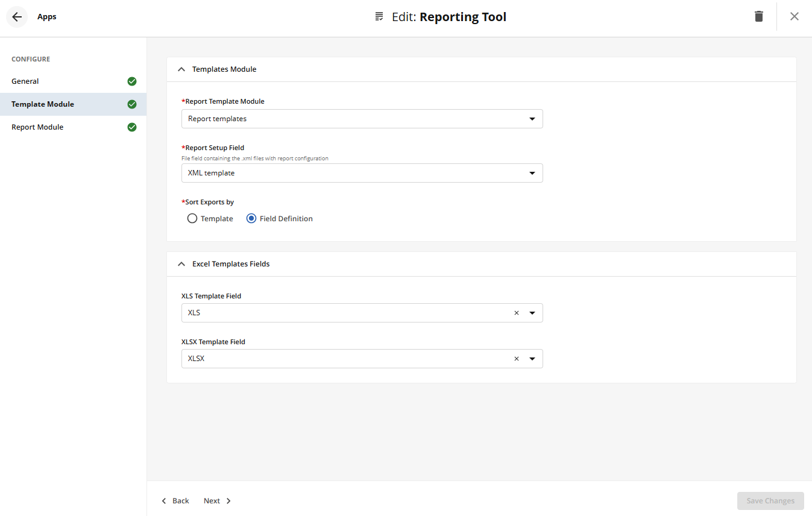Collapse the Templates Module section chevron
The height and width of the screenshot is (516, 812).
[181, 69]
